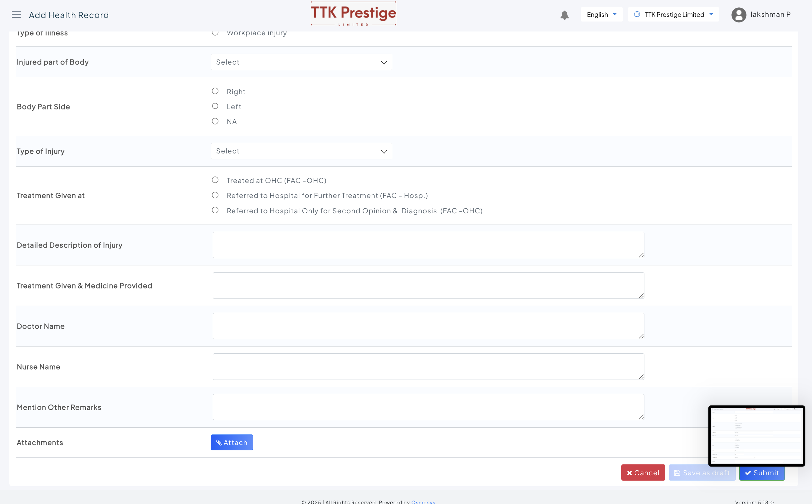Click the Mention Other Remarks resize handle
This screenshot has height=504, width=812.
coord(641,417)
